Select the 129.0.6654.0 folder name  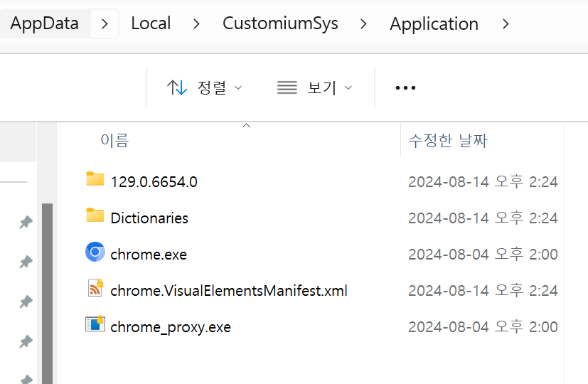coord(154,182)
